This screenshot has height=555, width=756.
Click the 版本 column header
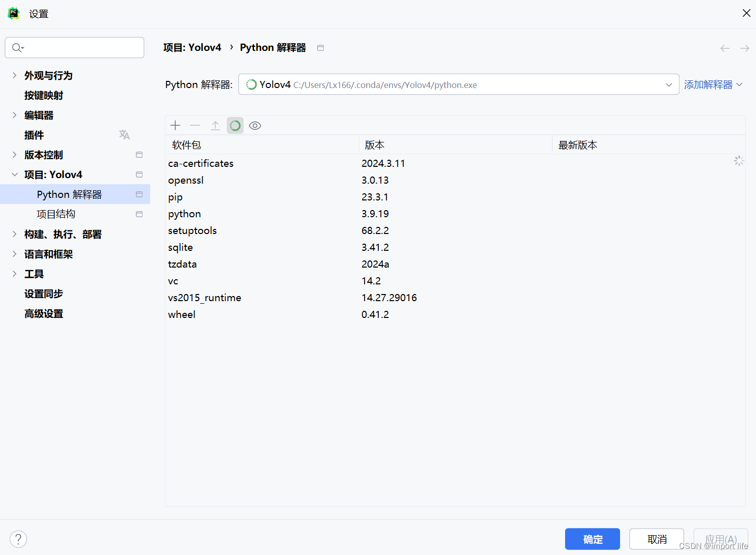click(456, 145)
